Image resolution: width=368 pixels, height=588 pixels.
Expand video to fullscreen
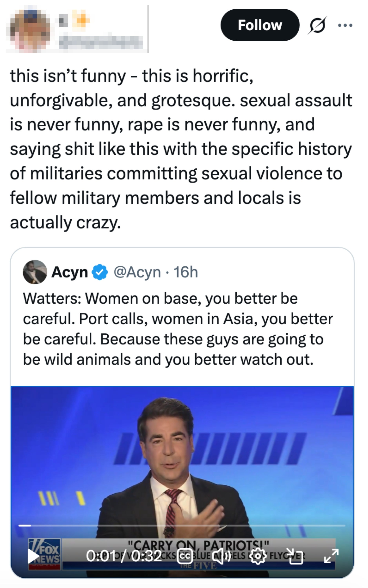click(331, 556)
